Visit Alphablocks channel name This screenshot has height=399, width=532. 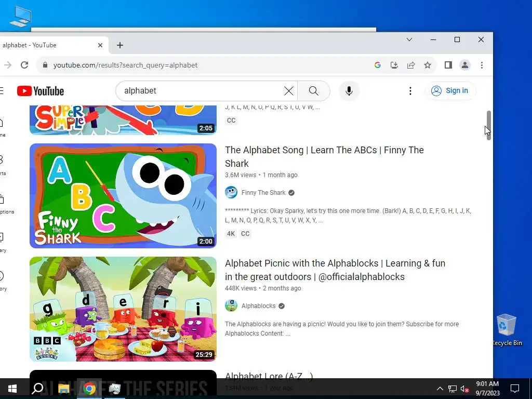click(x=258, y=306)
